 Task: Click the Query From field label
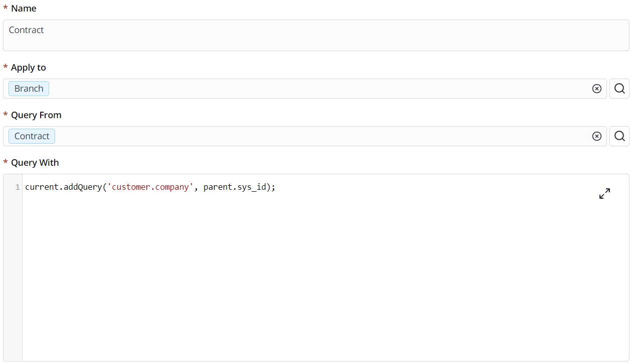[x=36, y=115]
